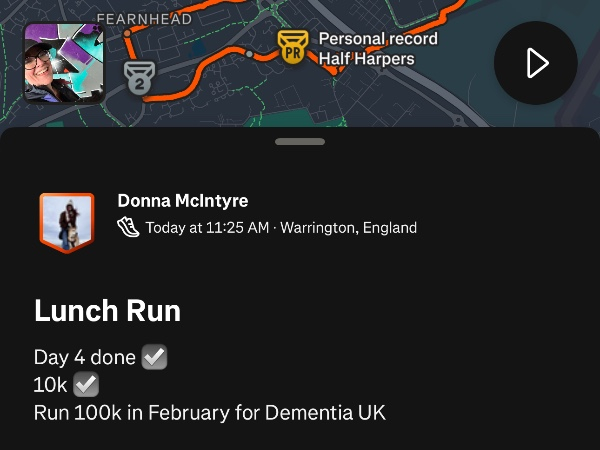Tap the route waypoint dot below FEARNHEAD
The width and height of the screenshot is (600, 450).
coord(127,34)
